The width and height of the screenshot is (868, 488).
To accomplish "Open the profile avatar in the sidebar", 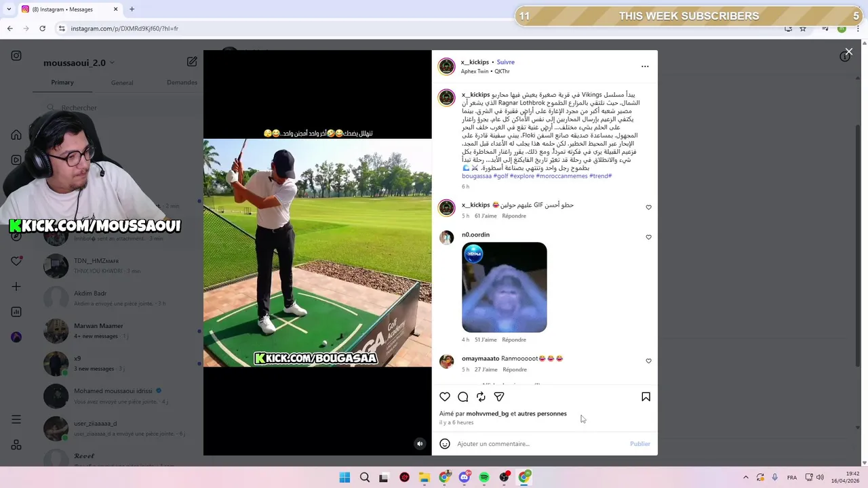I will click(x=16, y=337).
